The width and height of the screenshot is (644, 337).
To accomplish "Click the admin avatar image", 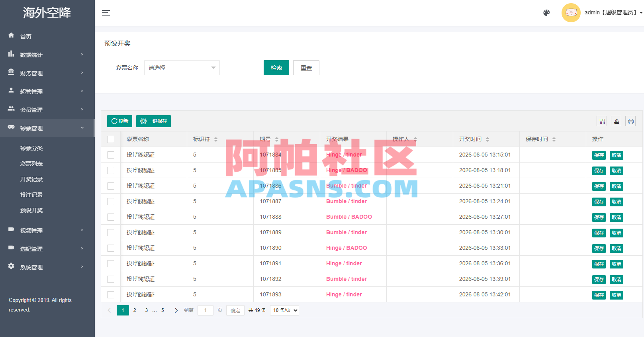I will (x=571, y=13).
